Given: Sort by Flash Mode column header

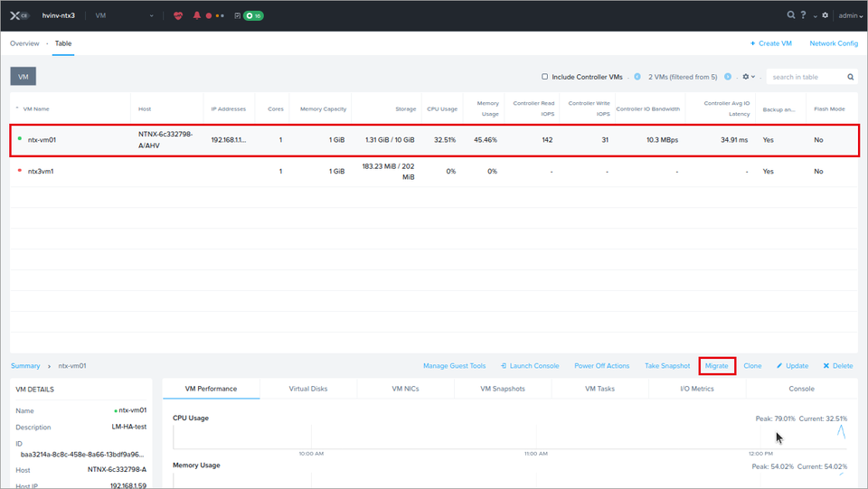Looking at the screenshot, I should point(829,109).
